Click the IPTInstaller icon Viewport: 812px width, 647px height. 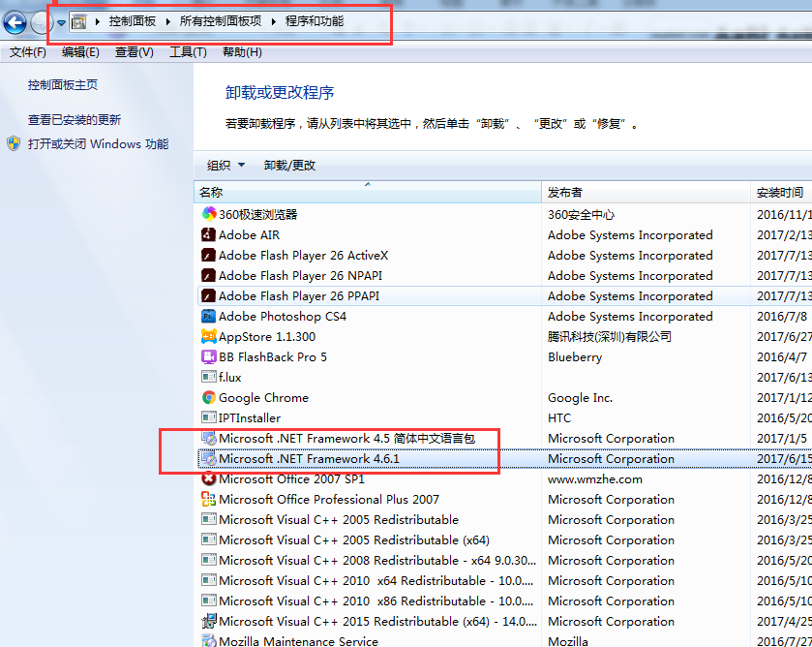(209, 417)
